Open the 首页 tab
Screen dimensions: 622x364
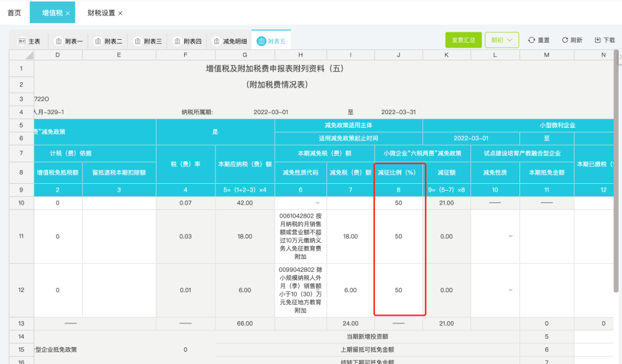(14, 13)
